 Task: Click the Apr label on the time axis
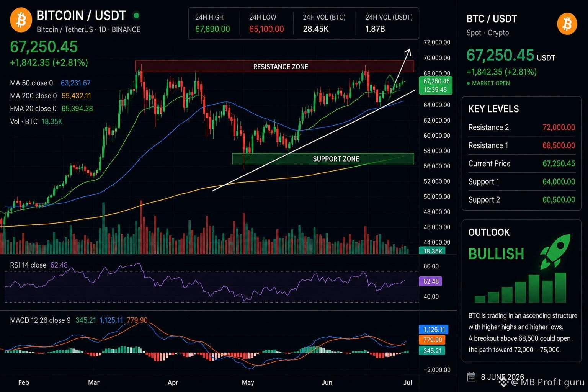173,382
